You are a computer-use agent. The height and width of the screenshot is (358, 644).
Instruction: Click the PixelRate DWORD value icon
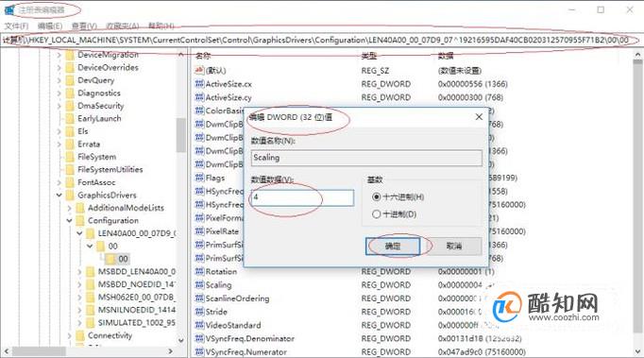[x=199, y=231]
